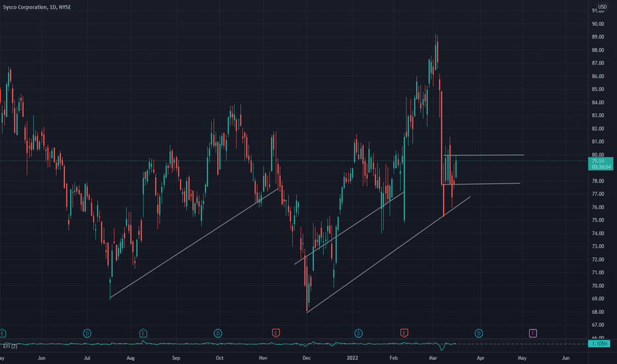Select the horizontal line at 80.00
617x364 pixels.
[484, 155]
